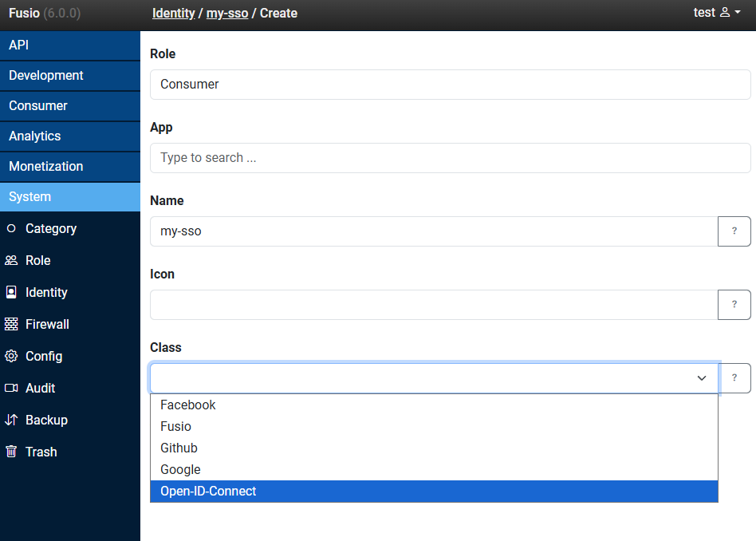
Task: Click the Category circle icon in sidebar
Action: (11, 228)
